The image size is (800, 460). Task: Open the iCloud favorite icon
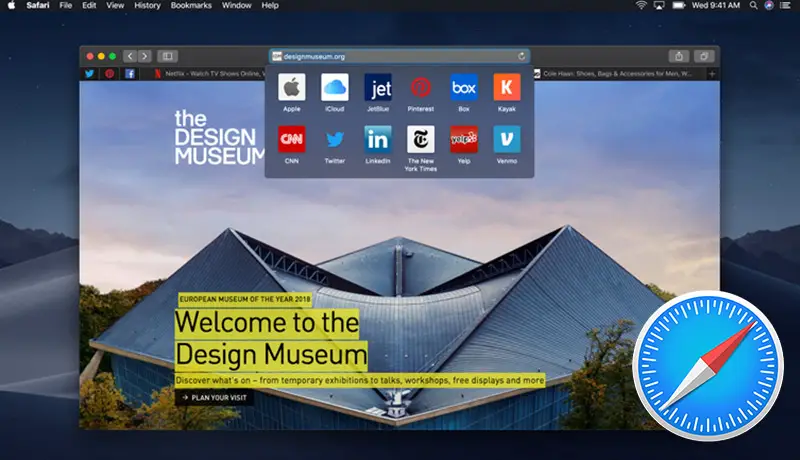click(335, 87)
